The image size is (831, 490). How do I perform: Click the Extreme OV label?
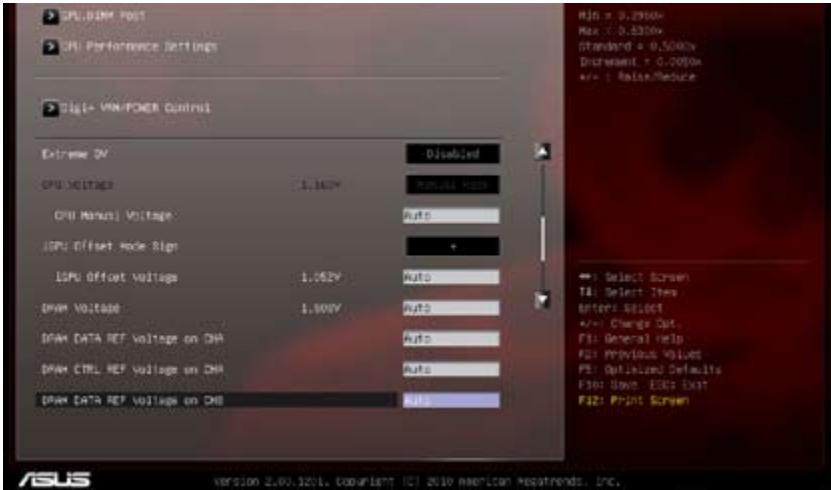[x=75, y=154]
